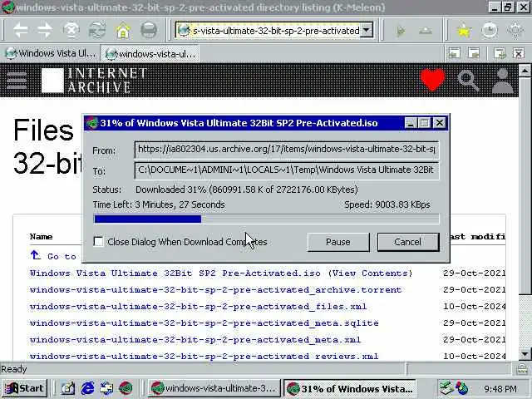Click the red heart donate icon
Screen dimensions: 532x399
432,80
